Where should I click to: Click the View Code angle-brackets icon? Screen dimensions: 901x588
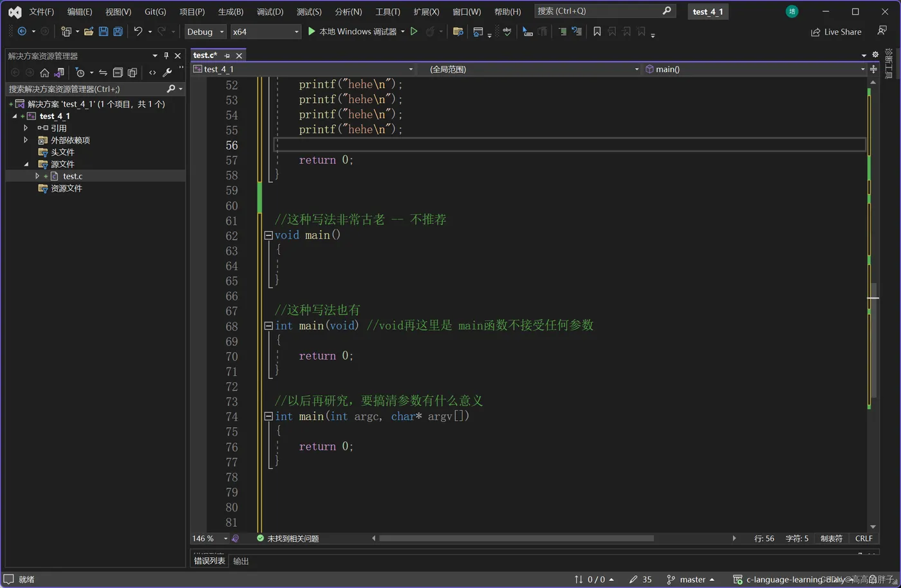[153, 73]
